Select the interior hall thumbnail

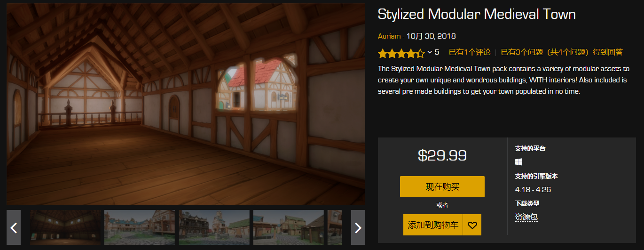click(65, 227)
